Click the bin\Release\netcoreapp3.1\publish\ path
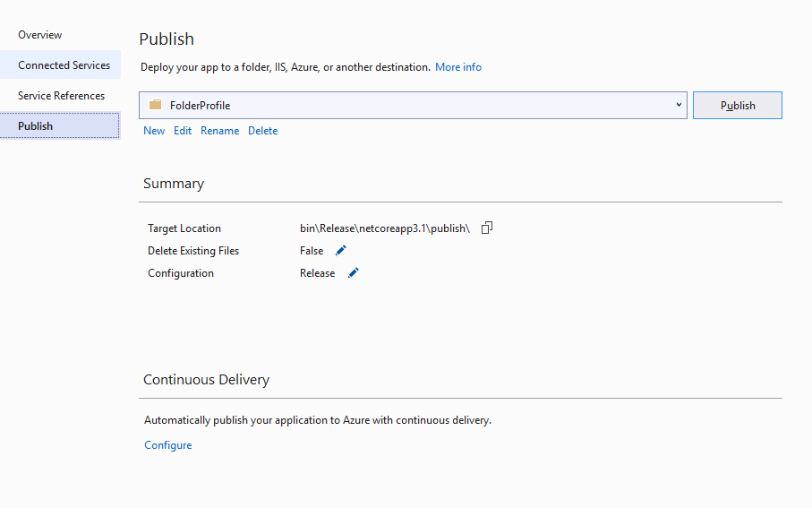This screenshot has height=508, width=812. pyautogui.click(x=385, y=228)
